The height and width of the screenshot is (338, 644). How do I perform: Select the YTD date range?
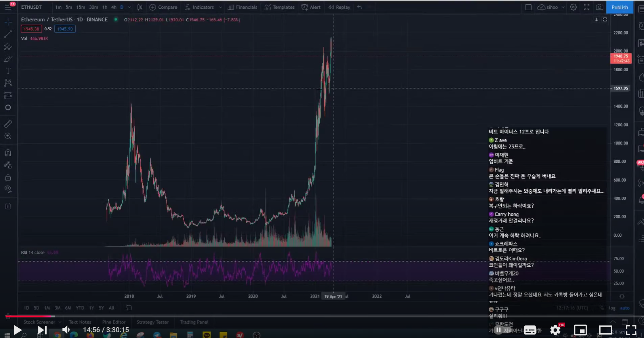[80, 308]
